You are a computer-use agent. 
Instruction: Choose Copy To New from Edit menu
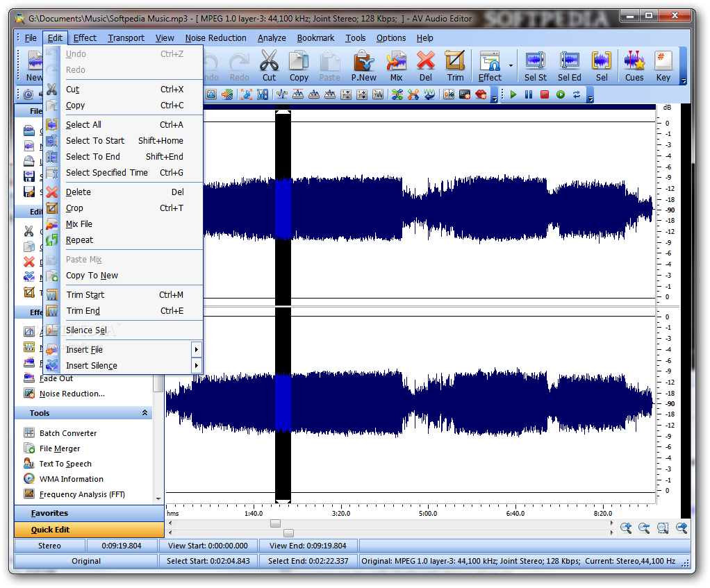point(124,276)
